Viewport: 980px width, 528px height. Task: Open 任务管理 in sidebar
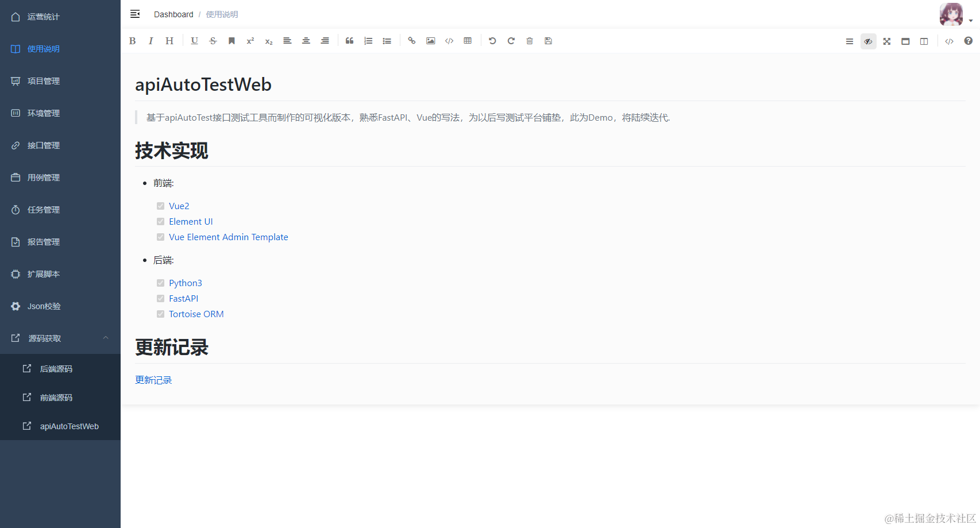coord(60,210)
